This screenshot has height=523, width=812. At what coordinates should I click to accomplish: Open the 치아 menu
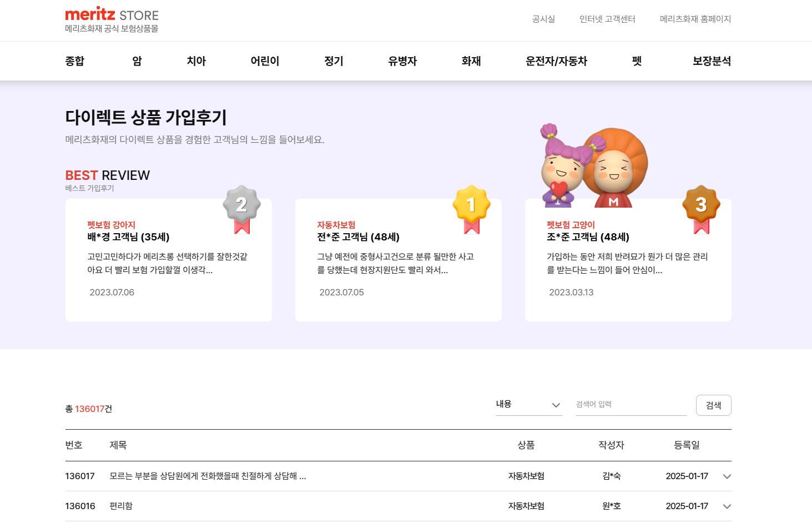(196, 61)
